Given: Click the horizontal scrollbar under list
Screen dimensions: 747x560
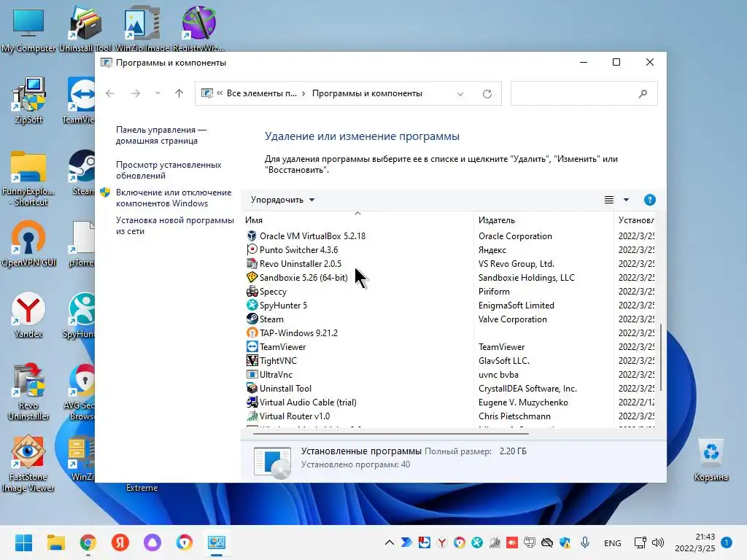Looking at the screenshot, I should click(391, 434).
